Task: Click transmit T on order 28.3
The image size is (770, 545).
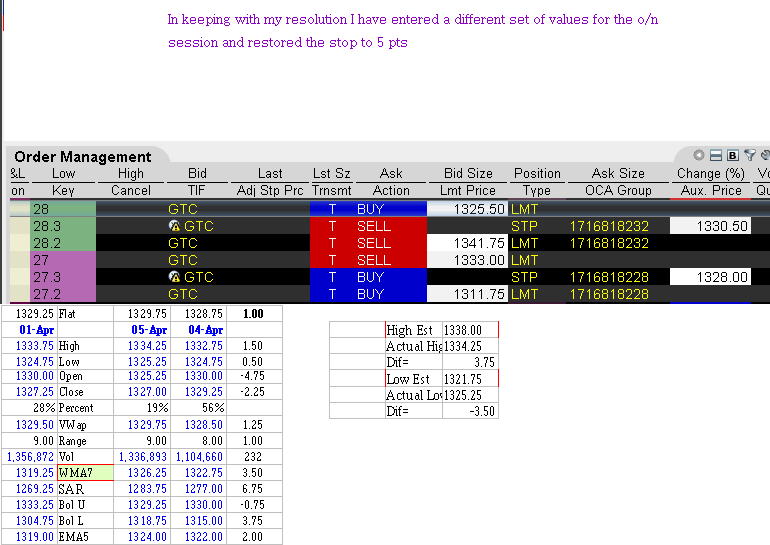Action: [x=332, y=226]
